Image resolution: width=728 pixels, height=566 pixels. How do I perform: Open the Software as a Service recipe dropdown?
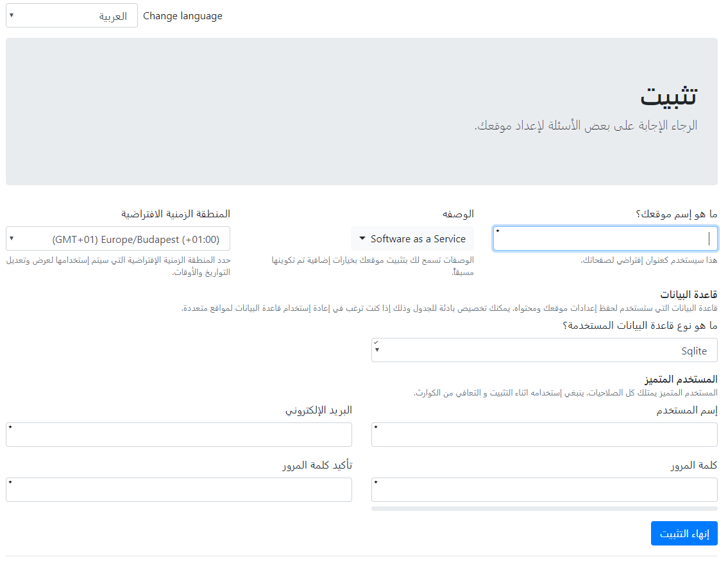(x=412, y=239)
